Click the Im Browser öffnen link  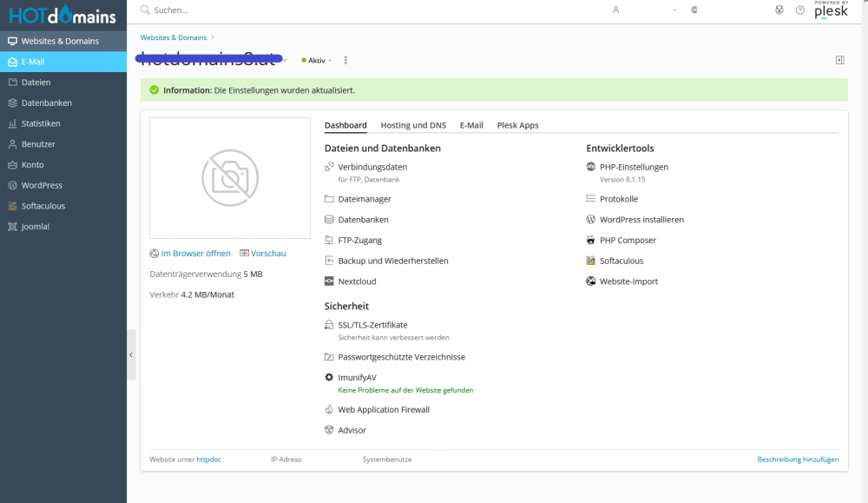[x=195, y=254]
